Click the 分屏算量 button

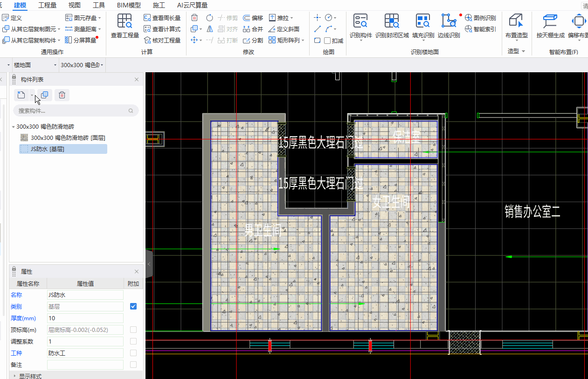coord(81,40)
